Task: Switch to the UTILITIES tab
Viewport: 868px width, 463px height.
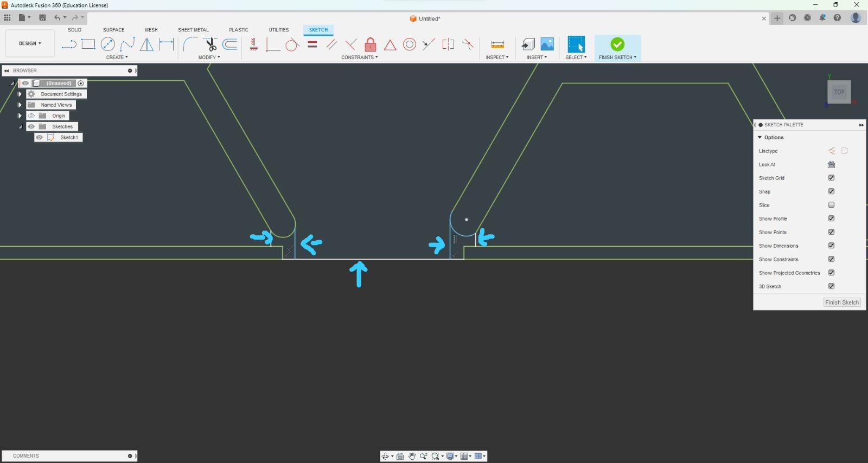Action: [x=279, y=30]
